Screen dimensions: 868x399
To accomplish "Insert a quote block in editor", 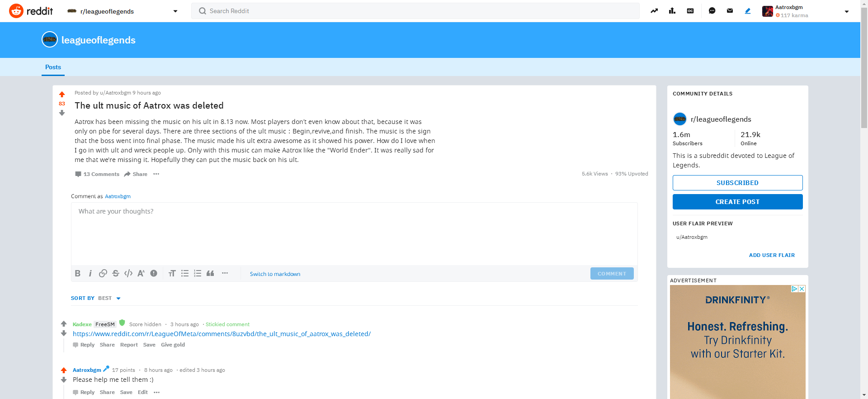I will (210, 273).
